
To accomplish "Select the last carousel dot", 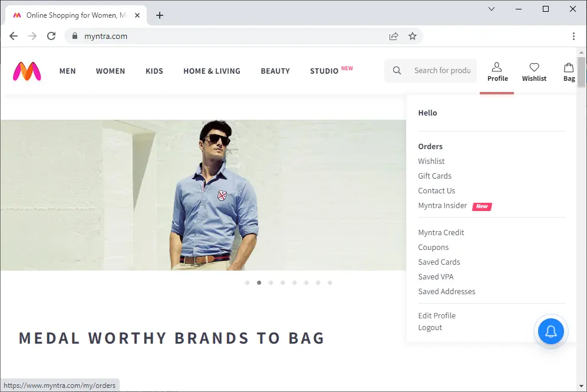I will (x=330, y=283).
